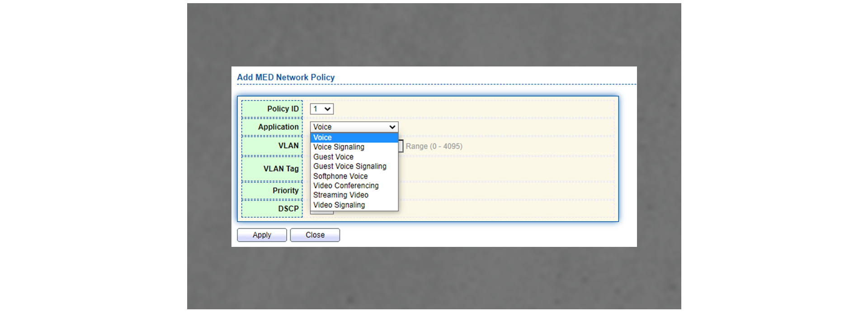868x312 pixels.
Task: Click the Close button
Action: tap(315, 235)
